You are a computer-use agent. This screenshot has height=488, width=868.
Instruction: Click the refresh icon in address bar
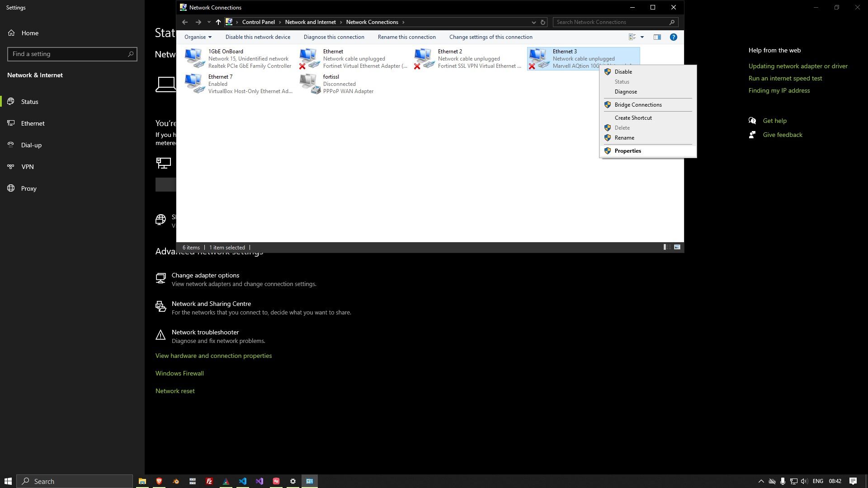pos(543,22)
